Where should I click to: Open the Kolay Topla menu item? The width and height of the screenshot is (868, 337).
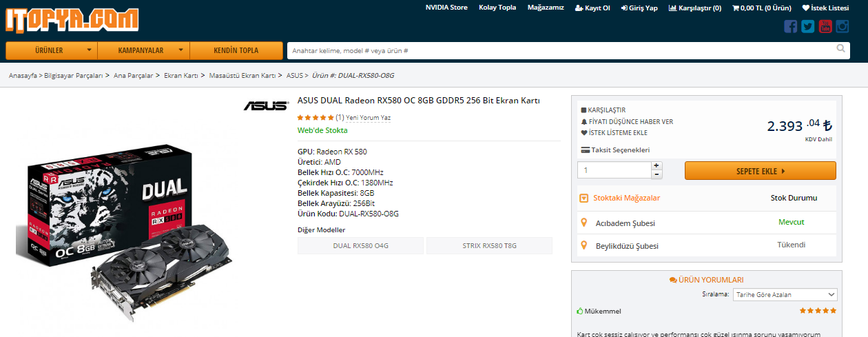click(497, 8)
